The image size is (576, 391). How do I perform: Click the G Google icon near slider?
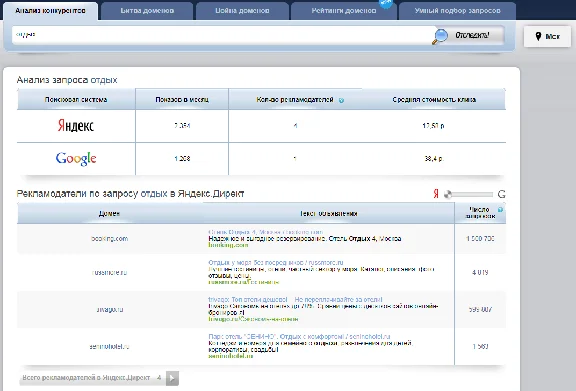[501, 194]
